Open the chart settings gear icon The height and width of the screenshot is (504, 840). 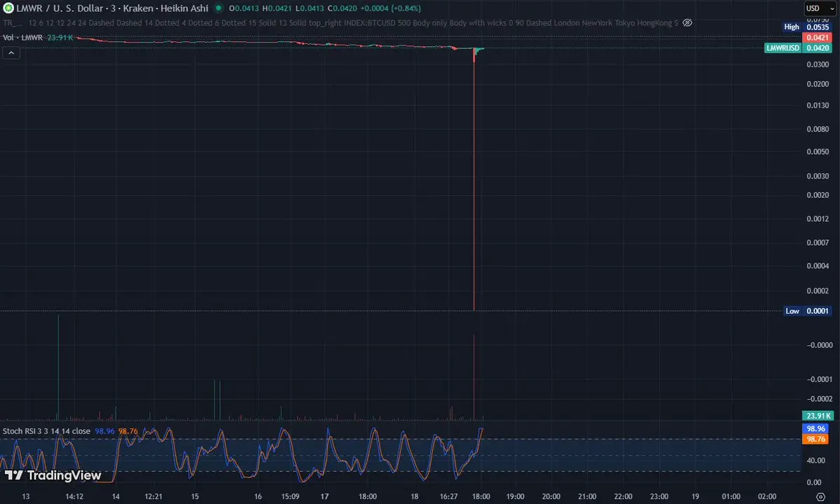coord(820,496)
